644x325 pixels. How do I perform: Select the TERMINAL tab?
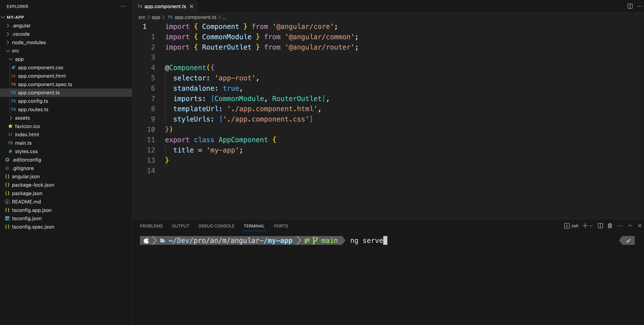254,226
